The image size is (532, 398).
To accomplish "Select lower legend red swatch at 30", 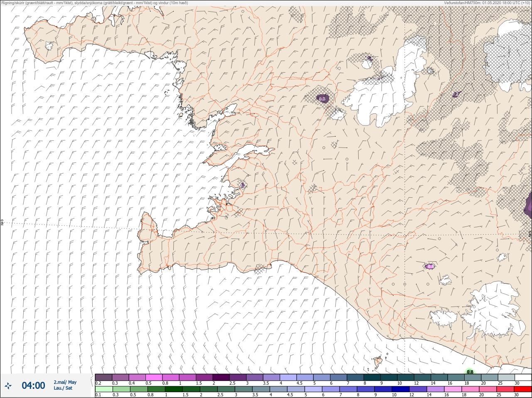I will tap(523, 389).
